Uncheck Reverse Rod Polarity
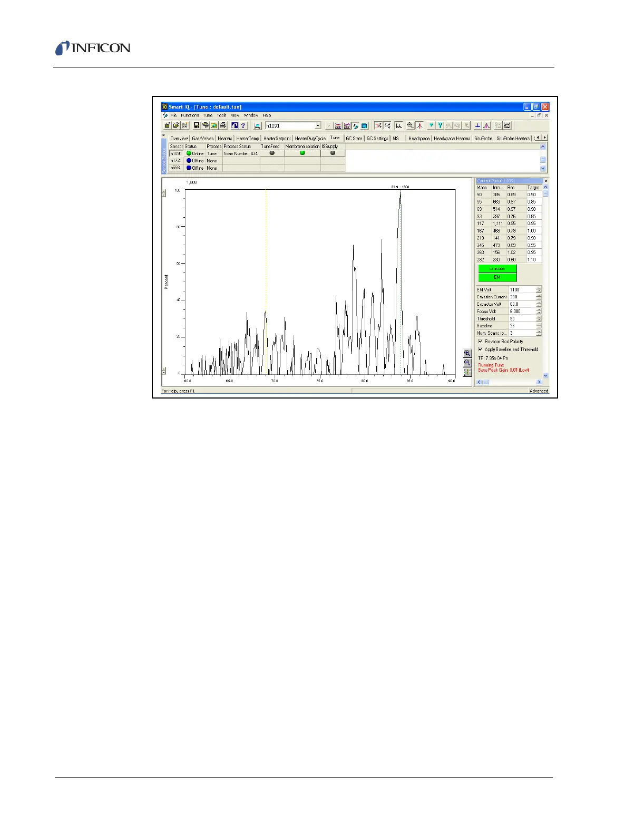This screenshot has height=835, width=644. click(480, 341)
